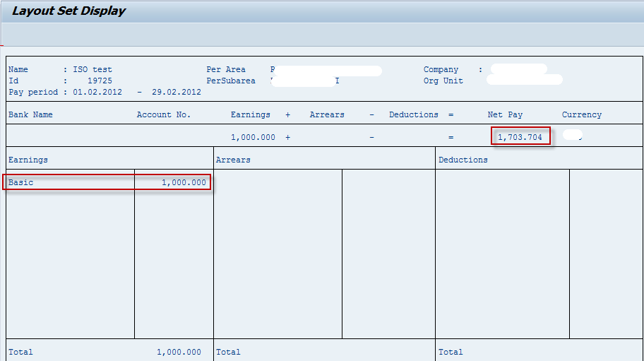Select the Per Area label

tap(226, 70)
